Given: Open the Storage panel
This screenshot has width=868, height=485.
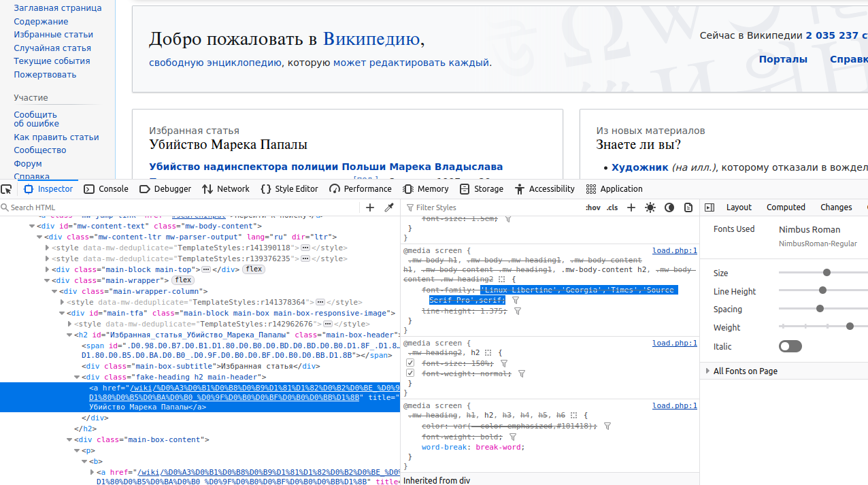Looking at the screenshot, I should tap(482, 189).
